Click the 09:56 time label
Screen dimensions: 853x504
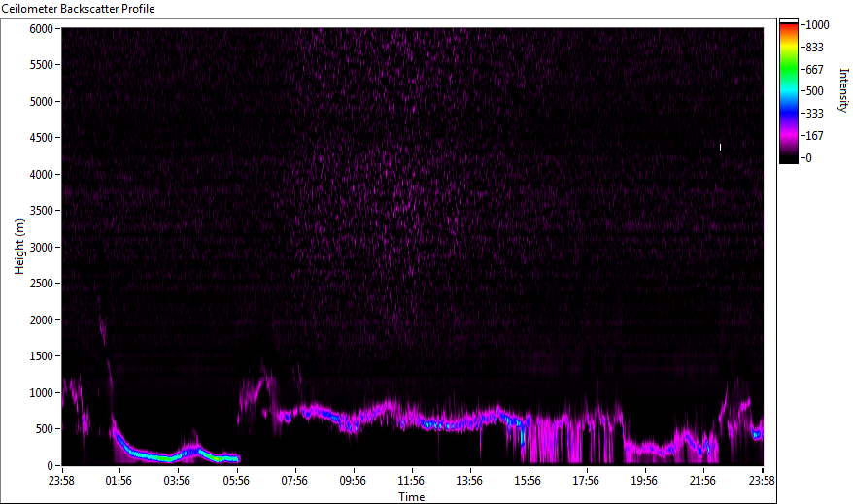click(x=353, y=481)
